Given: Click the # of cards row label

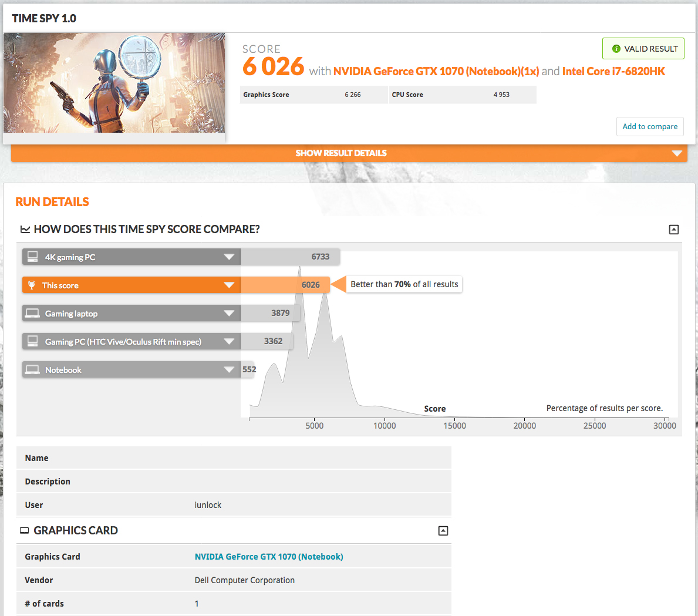Looking at the screenshot, I should pyautogui.click(x=44, y=604).
